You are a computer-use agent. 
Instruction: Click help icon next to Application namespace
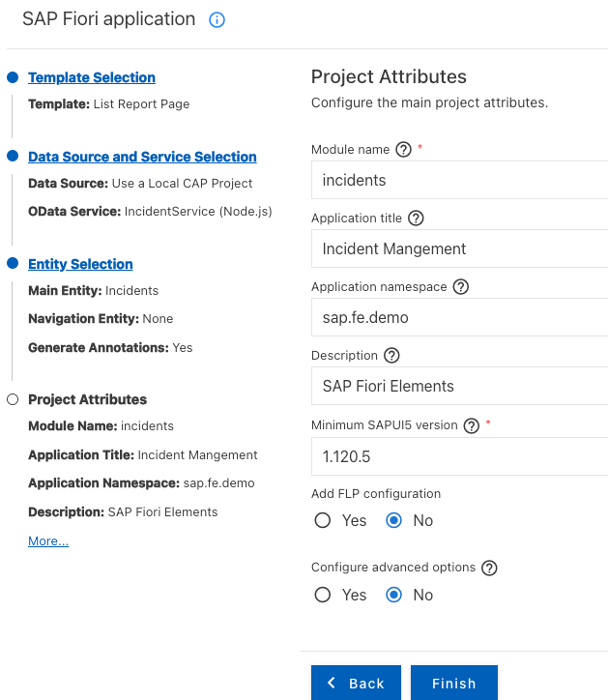[x=460, y=287]
